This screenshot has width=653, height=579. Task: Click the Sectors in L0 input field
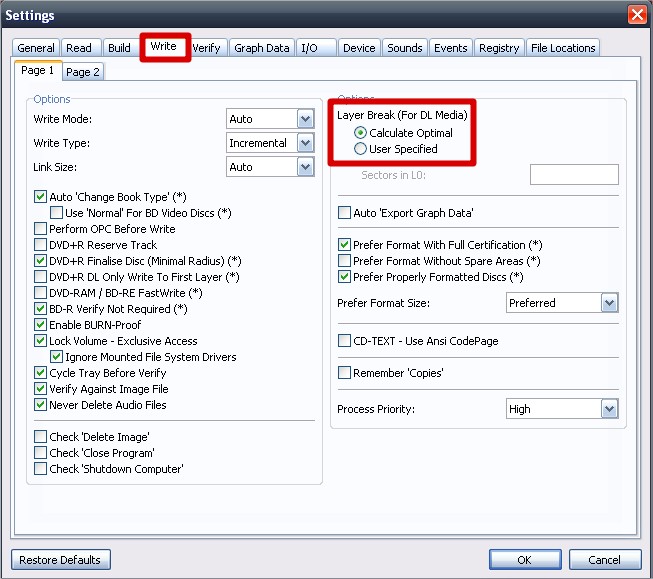click(574, 175)
